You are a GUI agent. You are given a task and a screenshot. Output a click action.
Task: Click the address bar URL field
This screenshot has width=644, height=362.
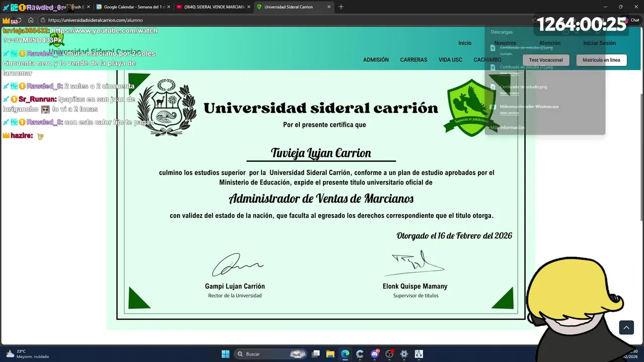pyautogui.click(x=282, y=20)
